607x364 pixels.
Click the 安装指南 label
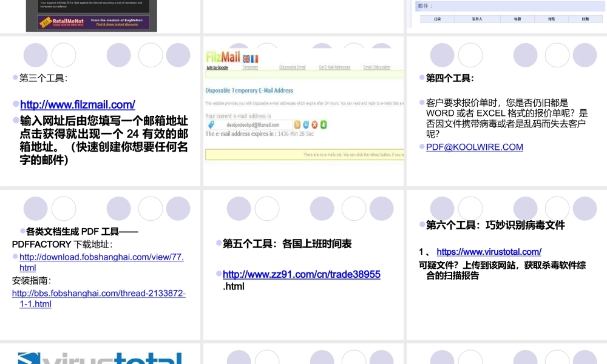click(x=32, y=280)
